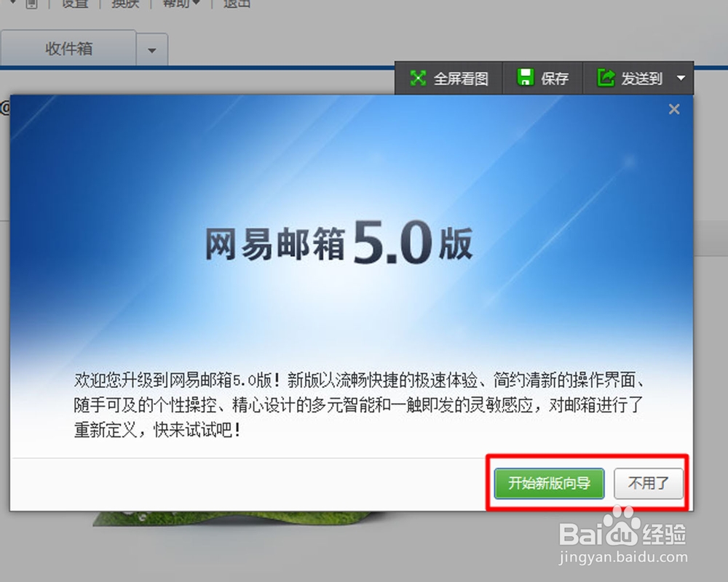
Task: Click the 网易邮箱5.0版 title text
Action: click(x=339, y=243)
